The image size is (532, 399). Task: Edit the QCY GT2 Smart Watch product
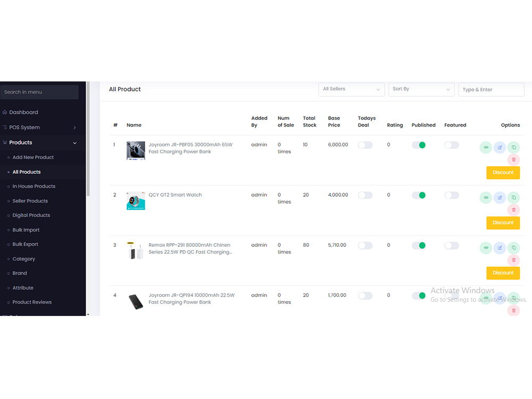click(500, 197)
